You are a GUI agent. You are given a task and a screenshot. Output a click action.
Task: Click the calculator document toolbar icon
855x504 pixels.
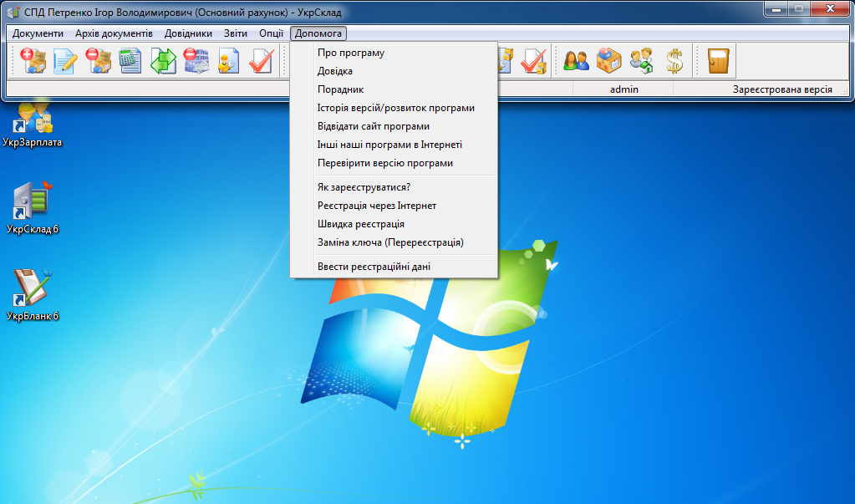point(130,61)
